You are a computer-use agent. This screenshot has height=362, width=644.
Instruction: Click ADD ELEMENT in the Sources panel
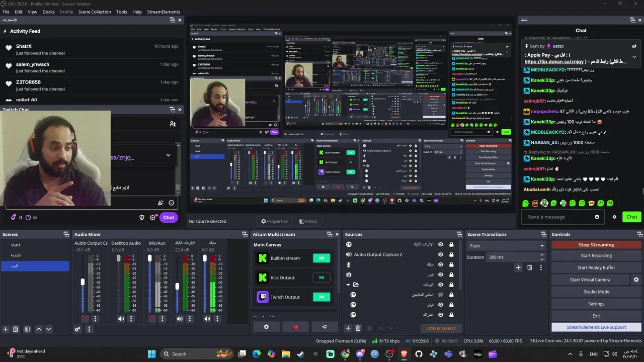tap(441, 328)
